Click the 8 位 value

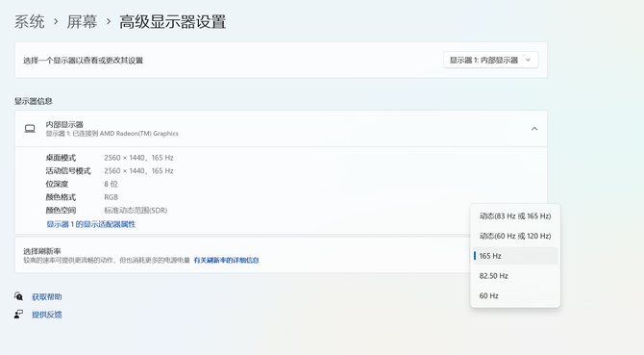(x=111, y=184)
